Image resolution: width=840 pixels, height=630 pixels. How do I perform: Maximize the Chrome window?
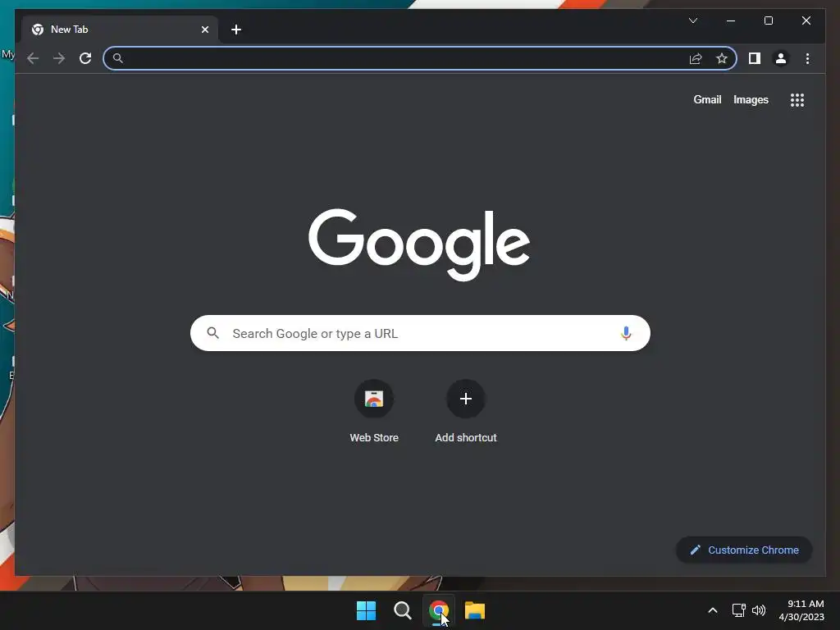(768, 21)
